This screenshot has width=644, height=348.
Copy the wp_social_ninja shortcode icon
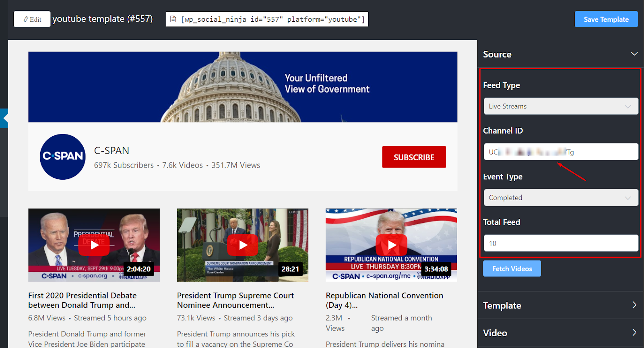[173, 19]
